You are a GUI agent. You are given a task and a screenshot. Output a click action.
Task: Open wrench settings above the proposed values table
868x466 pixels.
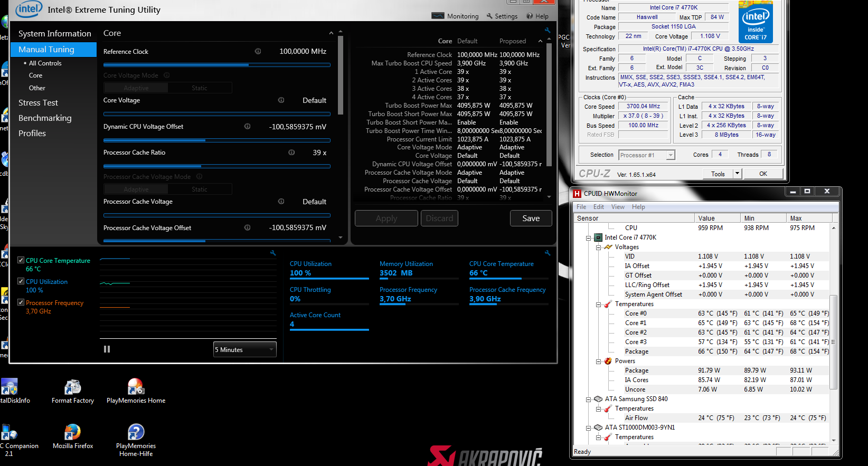tap(548, 31)
